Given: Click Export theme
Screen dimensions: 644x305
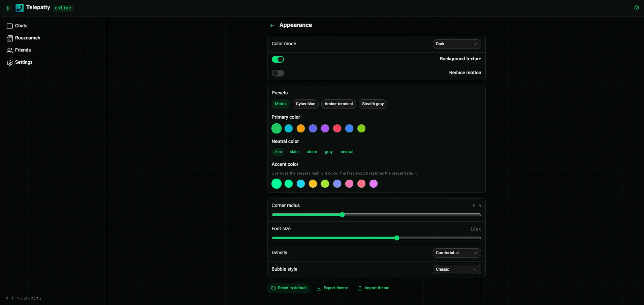Looking at the screenshot, I should pos(332,288).
